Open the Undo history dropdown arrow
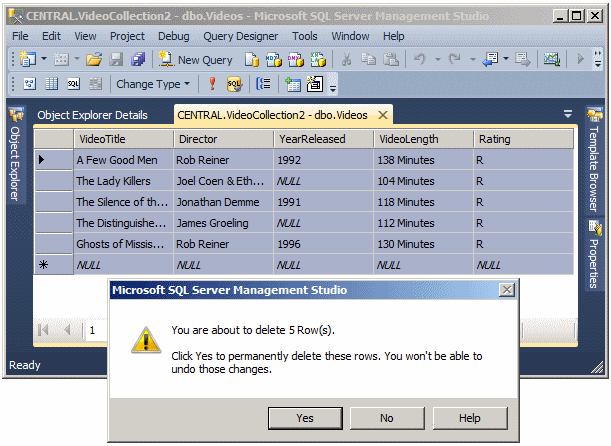Viewport: 611px width, 446px height. [x=438, y=59]
